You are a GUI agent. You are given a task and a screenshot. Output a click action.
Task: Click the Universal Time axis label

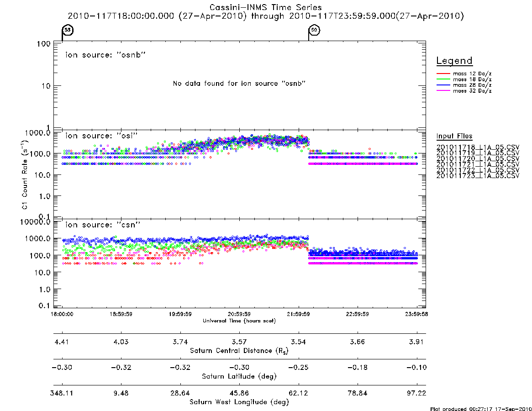pyautogui.click(x=239, y=321)
